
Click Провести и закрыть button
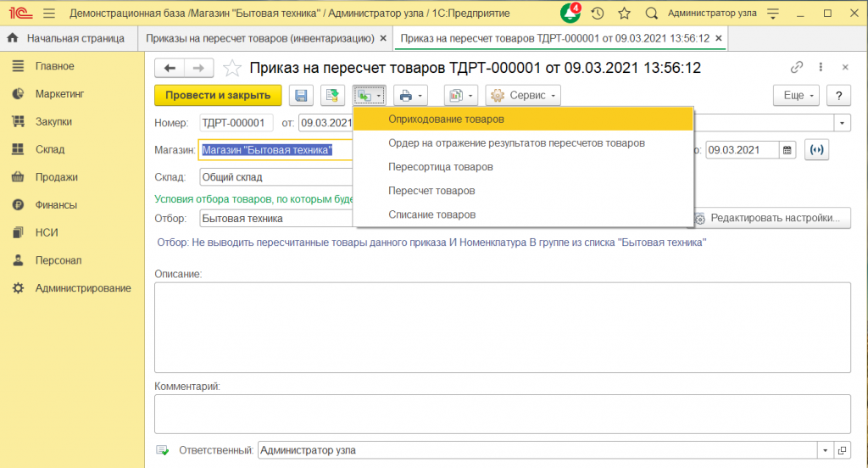[x=218, y=95]
